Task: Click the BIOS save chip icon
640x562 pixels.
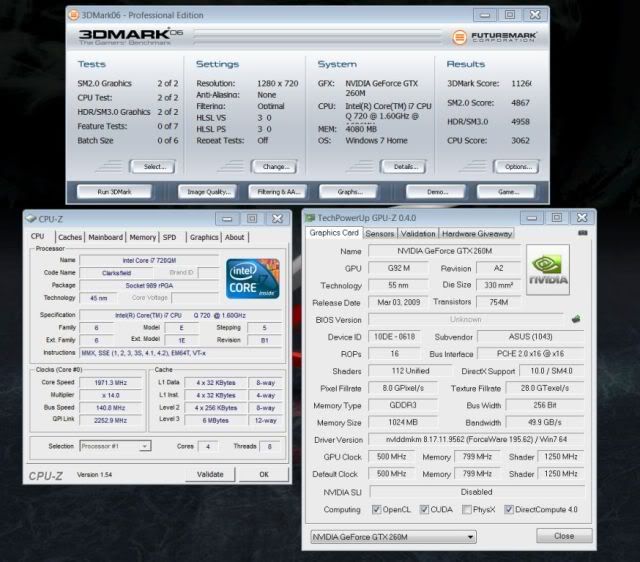Action: [576, 319]
